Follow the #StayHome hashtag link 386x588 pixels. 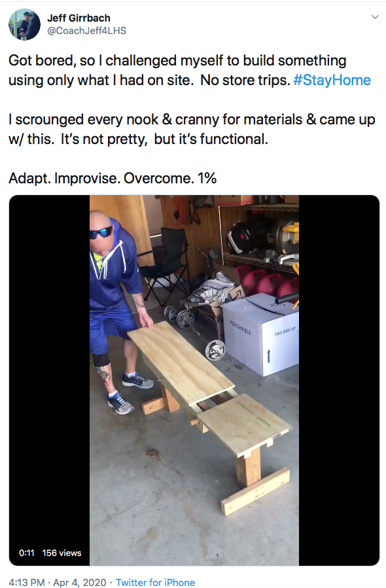coord(332,81)
